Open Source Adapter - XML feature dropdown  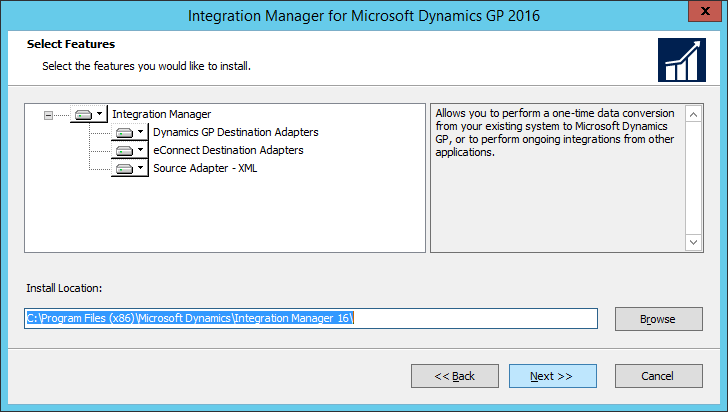[x=130, y=168]
